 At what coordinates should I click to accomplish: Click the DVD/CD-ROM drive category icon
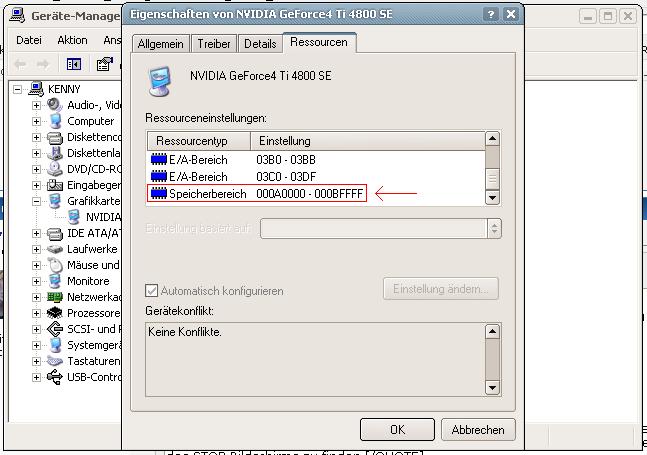pos(55,169)
